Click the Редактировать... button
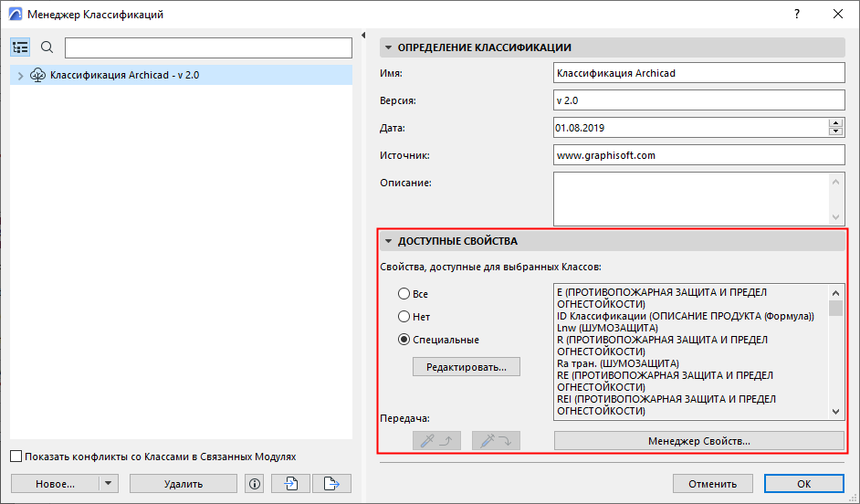Image resolution: width=860 pixels, height=504 pixels. click(x=467, y=367)
